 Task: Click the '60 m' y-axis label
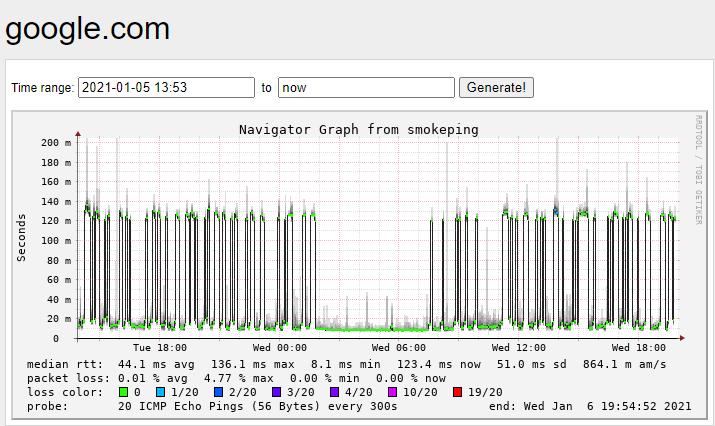coord(59,280)
